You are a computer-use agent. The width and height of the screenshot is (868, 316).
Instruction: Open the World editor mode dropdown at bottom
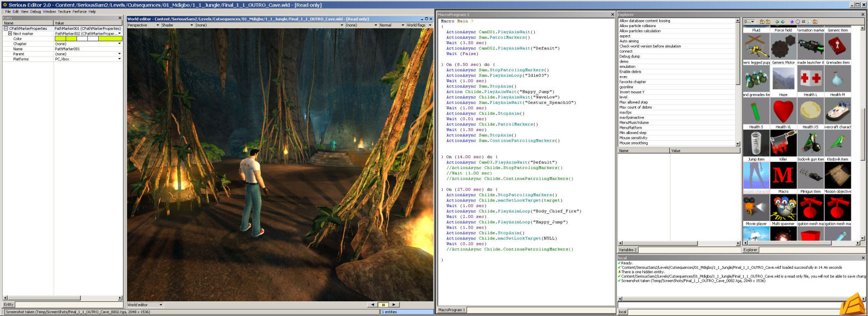click(145, 305)
